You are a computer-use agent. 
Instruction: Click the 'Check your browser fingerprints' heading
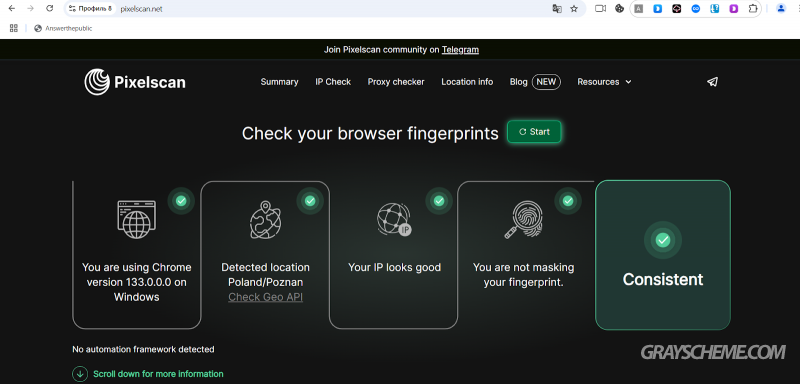pos(370,133)
